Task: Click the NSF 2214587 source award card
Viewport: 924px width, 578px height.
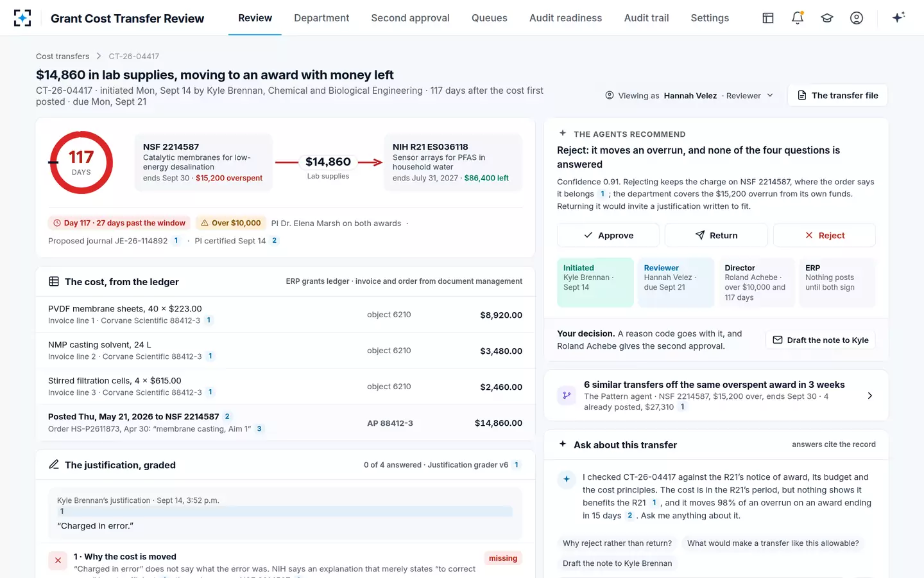Action: coord(203,162)
